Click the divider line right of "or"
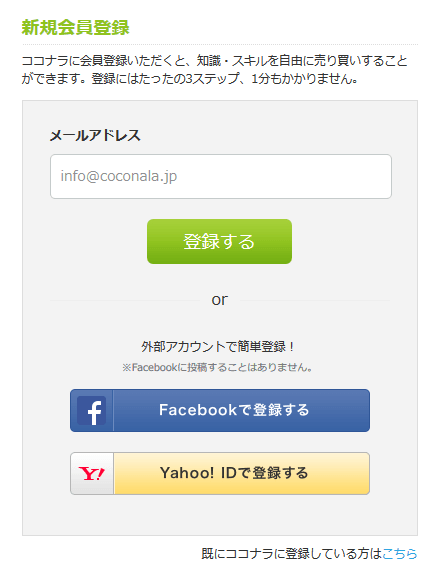The image size is (441, 576). (315, 300)
